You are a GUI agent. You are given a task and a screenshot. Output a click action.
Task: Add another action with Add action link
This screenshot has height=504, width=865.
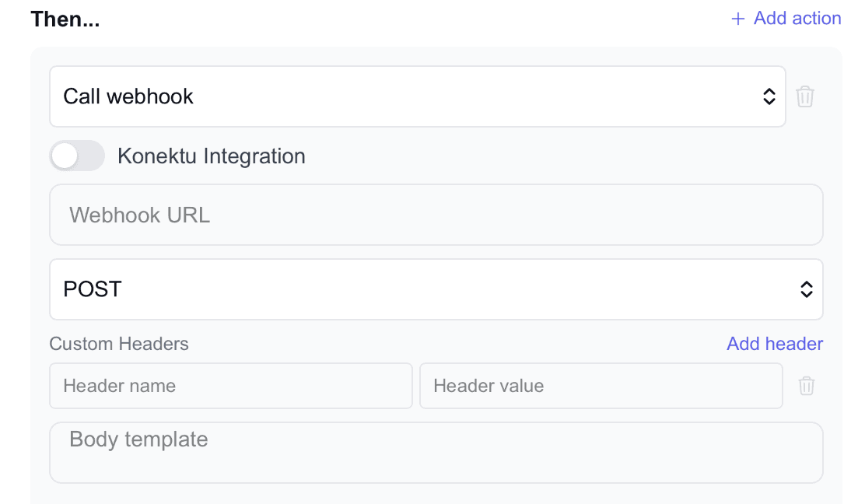click(797, 19)
